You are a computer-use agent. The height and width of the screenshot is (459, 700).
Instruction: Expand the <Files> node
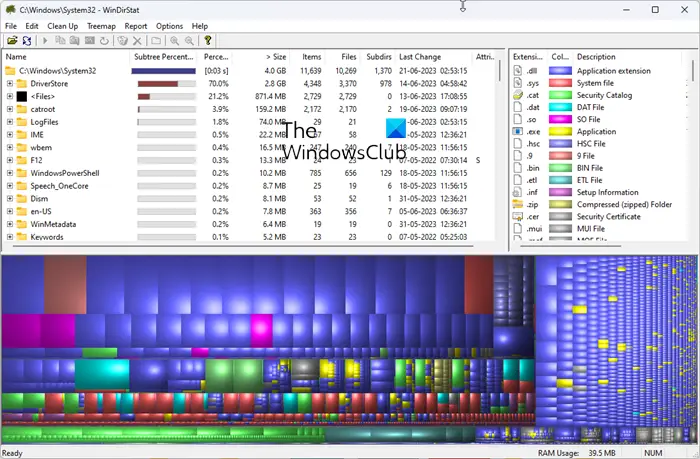pos(9,96)
